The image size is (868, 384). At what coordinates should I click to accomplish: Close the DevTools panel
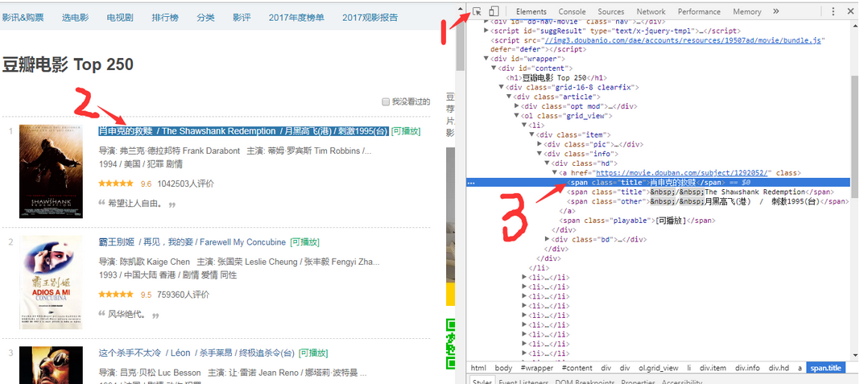pos(851,11)
